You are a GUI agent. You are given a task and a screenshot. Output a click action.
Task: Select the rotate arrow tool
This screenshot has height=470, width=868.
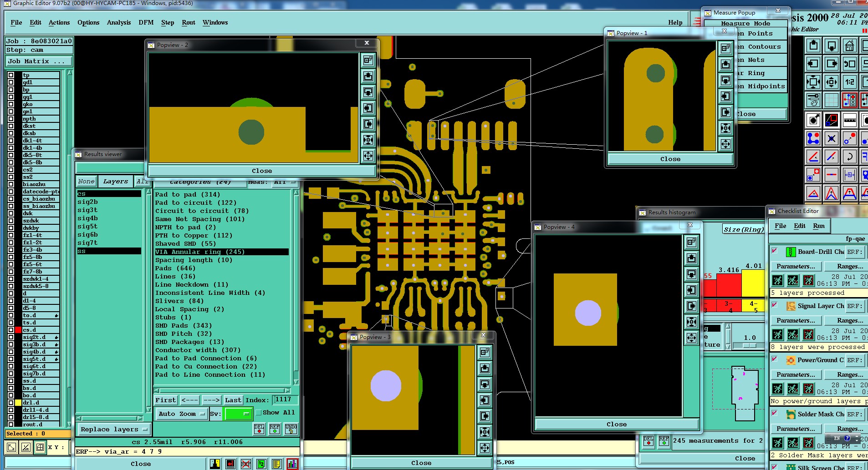click(850, 157)
